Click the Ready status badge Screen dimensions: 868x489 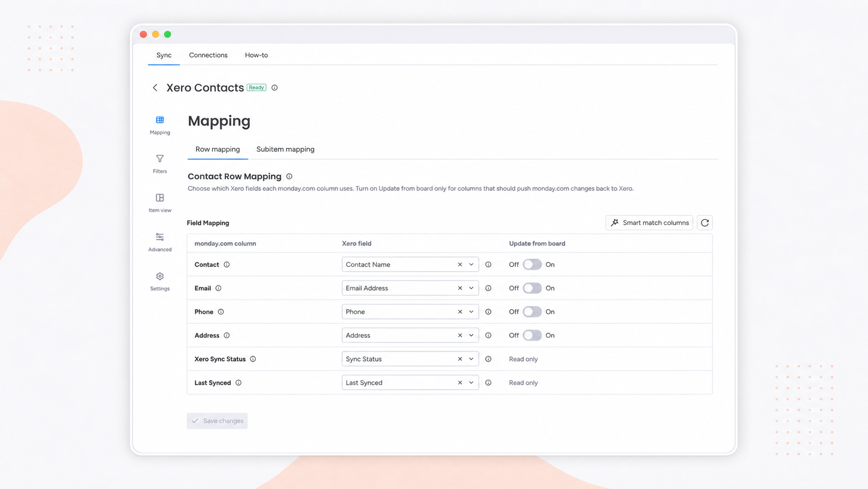[x=256, y=88]
